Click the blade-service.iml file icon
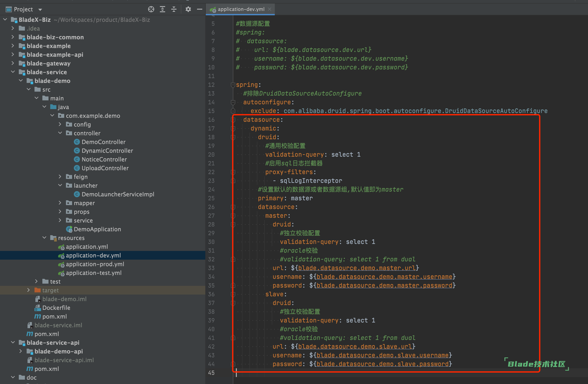 (x=30, y=325)
